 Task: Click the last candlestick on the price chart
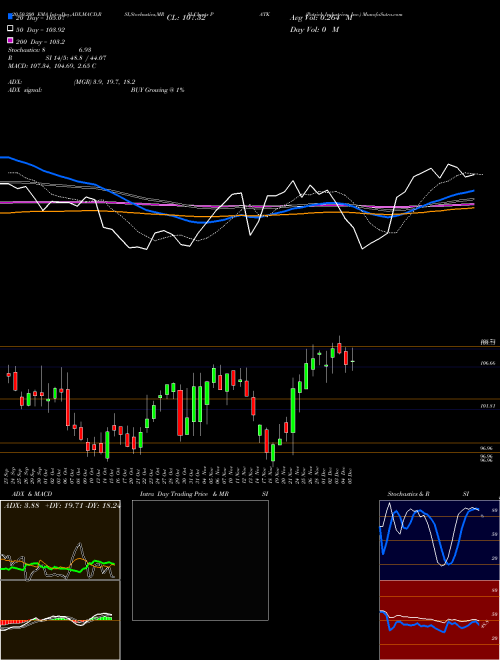click(x=352, y=360)
